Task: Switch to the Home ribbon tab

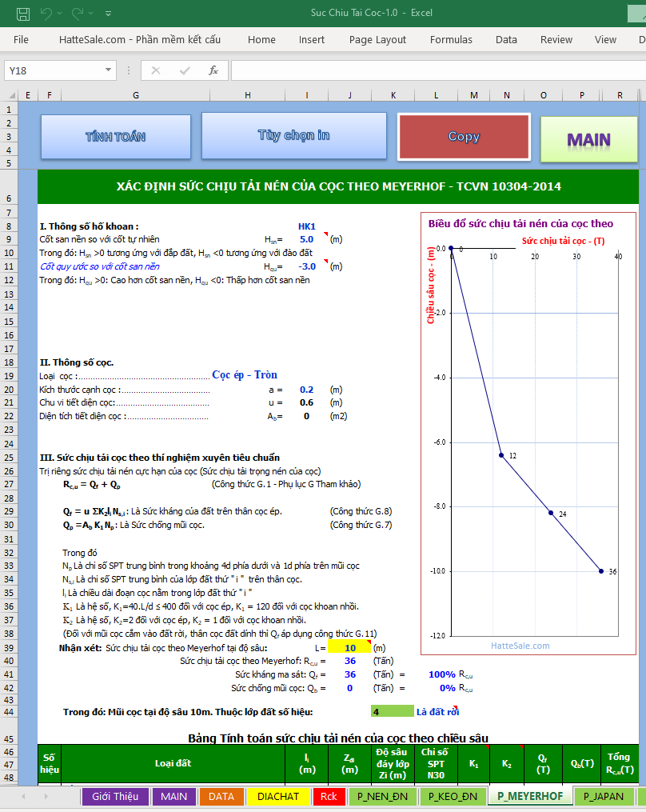Action: pyautogui.click(x=261, y=40)
